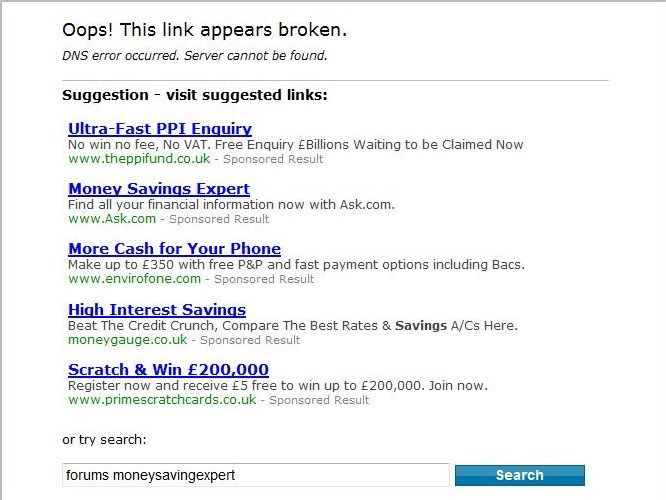666x500 pixels.
Task: Click the 'No win no fee' description text
Action: (295, 144)
